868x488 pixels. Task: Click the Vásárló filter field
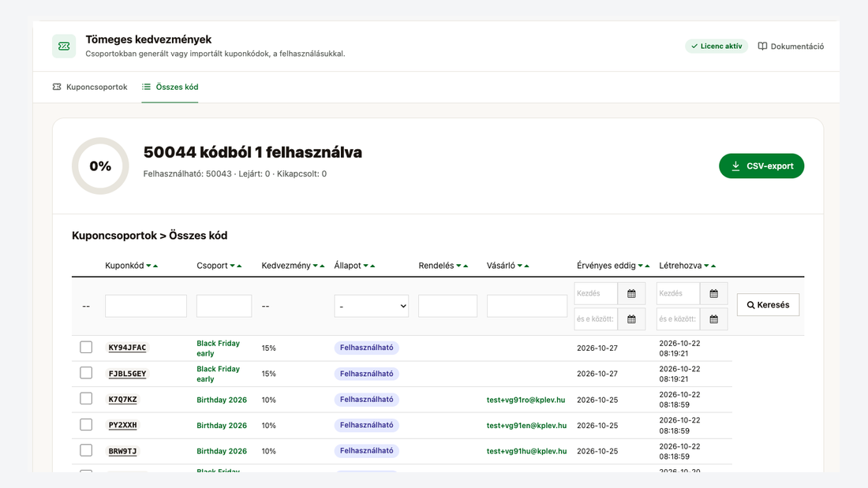[527, 306]
